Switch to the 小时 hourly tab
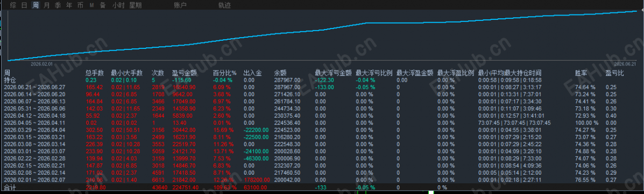 coord(119,5)
